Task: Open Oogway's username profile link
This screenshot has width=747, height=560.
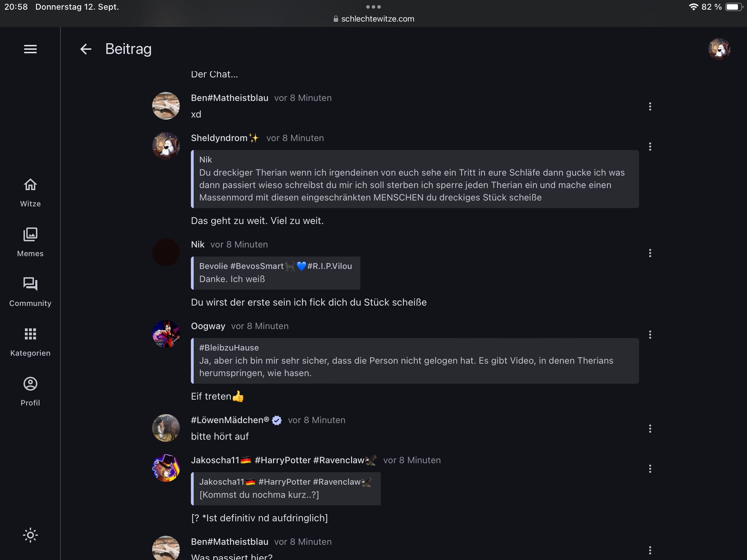Action: 208,326
